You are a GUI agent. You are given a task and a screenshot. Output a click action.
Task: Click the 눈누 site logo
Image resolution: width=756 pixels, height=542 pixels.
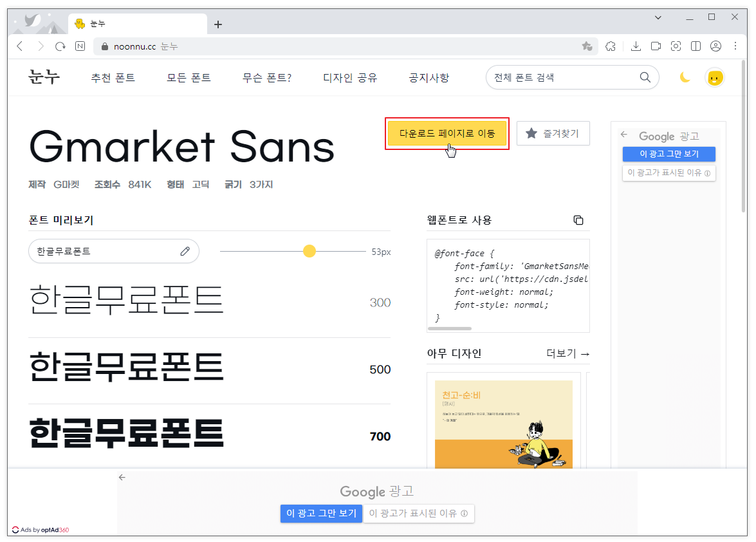click(x=44, y=77)
